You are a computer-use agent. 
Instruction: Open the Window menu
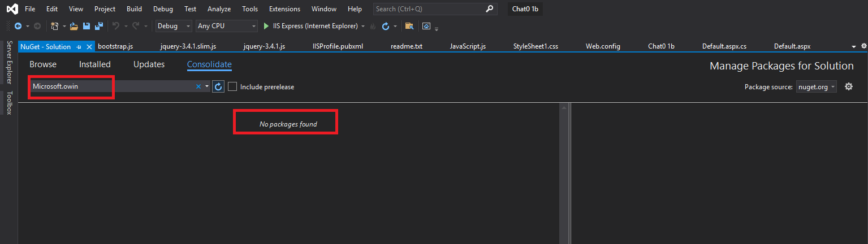click(324, 9)
